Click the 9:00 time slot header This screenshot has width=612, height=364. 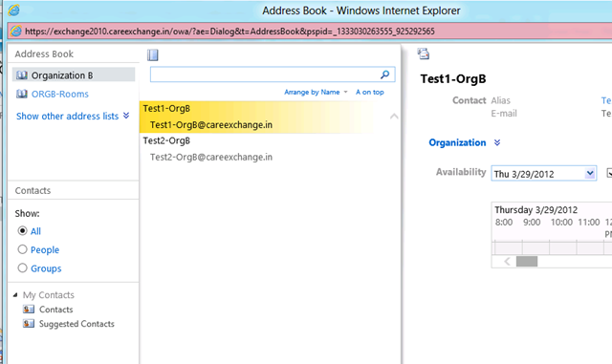point(532,223)
